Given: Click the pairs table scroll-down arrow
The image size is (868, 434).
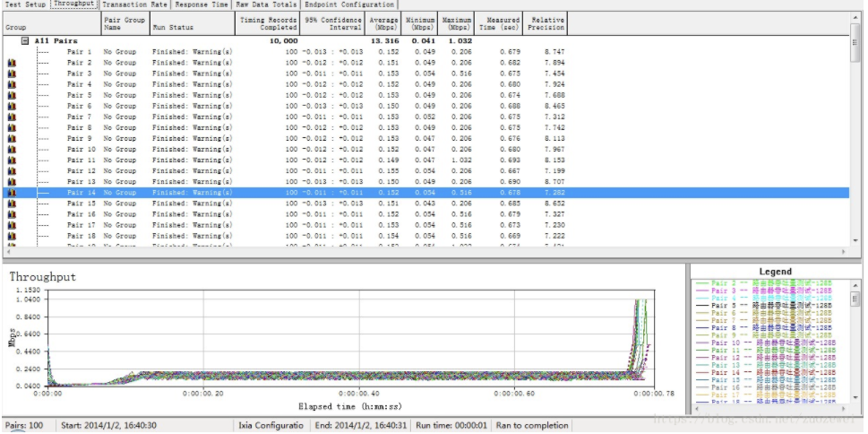Looking at the screenshot, I should [x=856, y=242].
